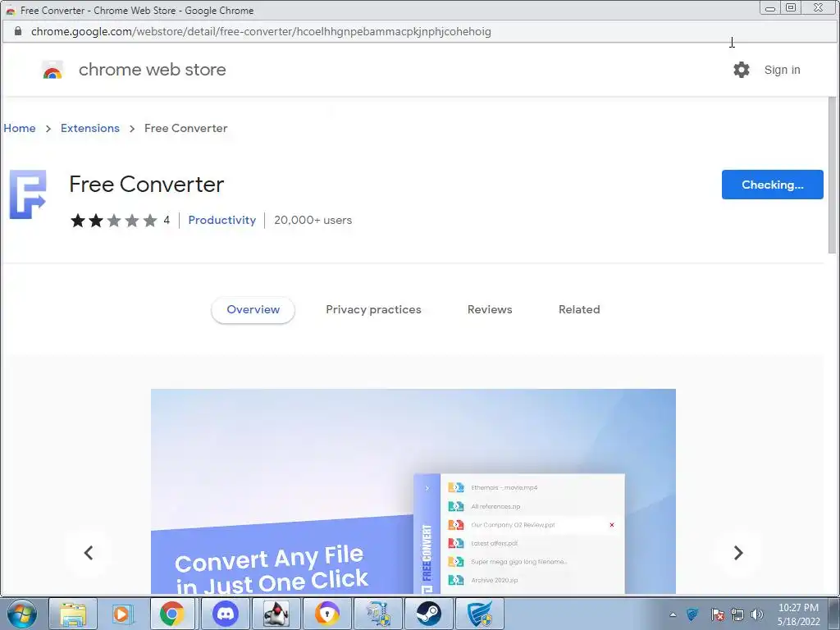Open network status tray icon
Viewport: 840px width, 630px height.
click(x=737, y=614)
